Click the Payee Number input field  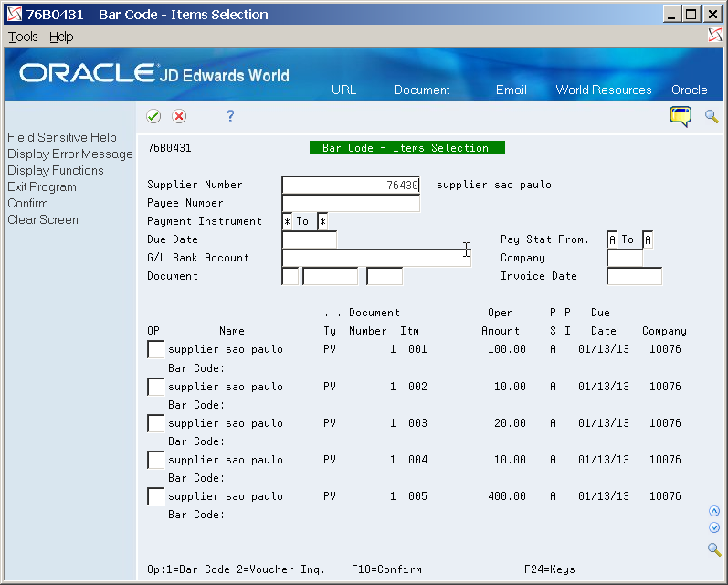[x=351, y=203]
